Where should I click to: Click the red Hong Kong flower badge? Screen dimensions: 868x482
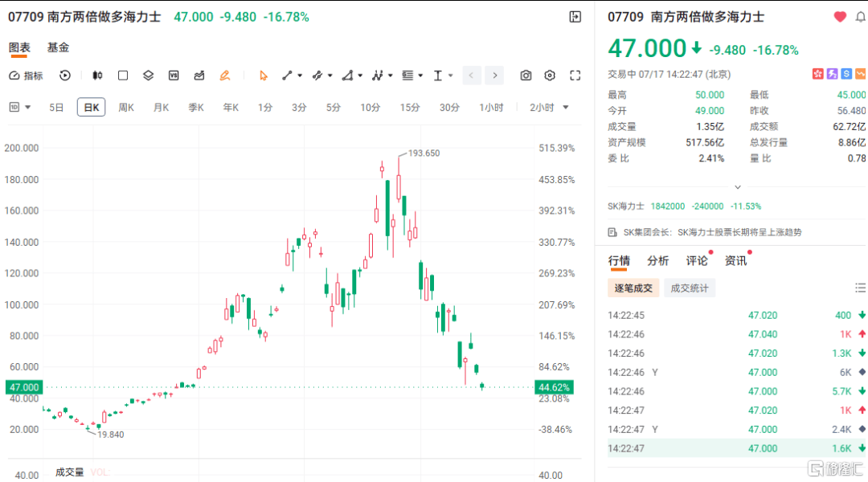tap(817, 74)
